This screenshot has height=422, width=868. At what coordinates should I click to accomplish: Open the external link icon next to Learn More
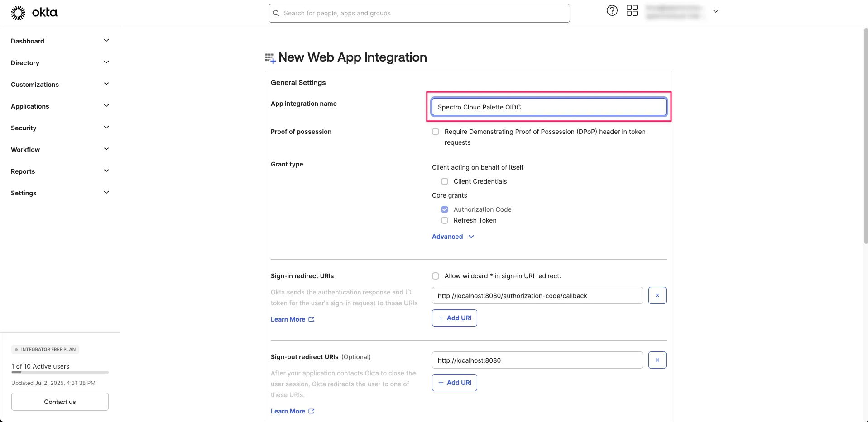pos(312,319)
